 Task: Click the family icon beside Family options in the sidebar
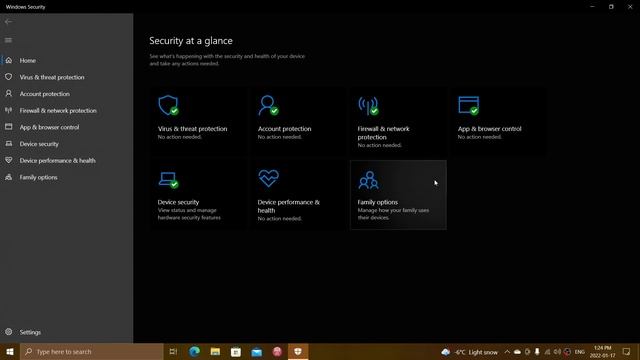point(9,177)
